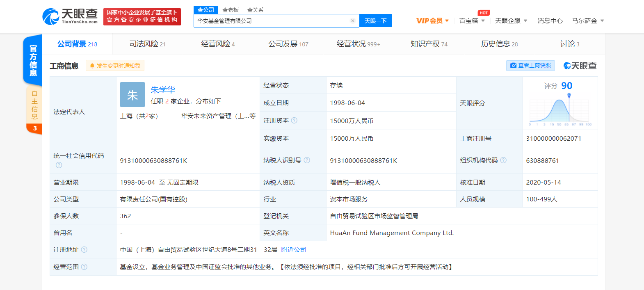Click 上海（共2家） text
The height and width of the screenshot is (290, 644).
pos(139,116)
